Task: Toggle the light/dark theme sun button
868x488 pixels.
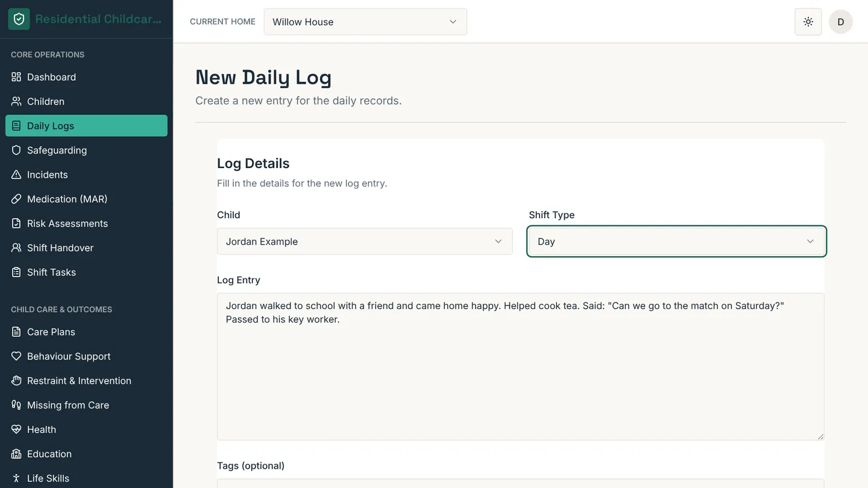Action: point(808,22)
